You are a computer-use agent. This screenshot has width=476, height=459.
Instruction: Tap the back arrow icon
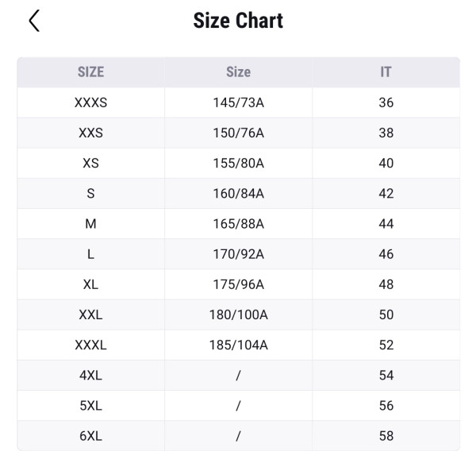coord(33,21)
